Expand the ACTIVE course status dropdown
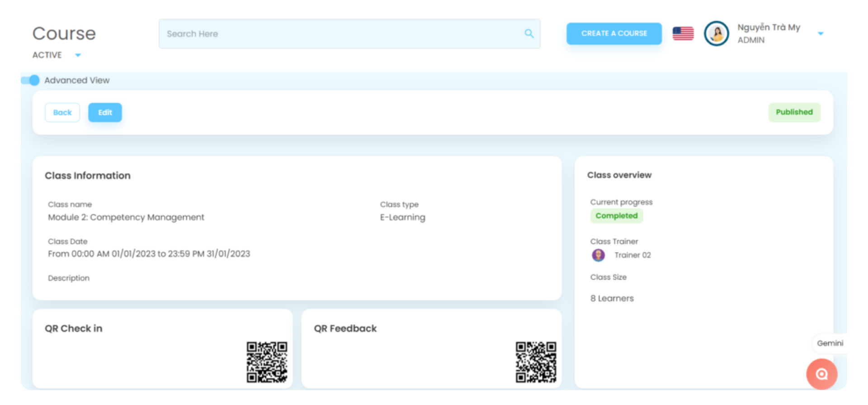868x405 pixels. (x=78, y=55)
